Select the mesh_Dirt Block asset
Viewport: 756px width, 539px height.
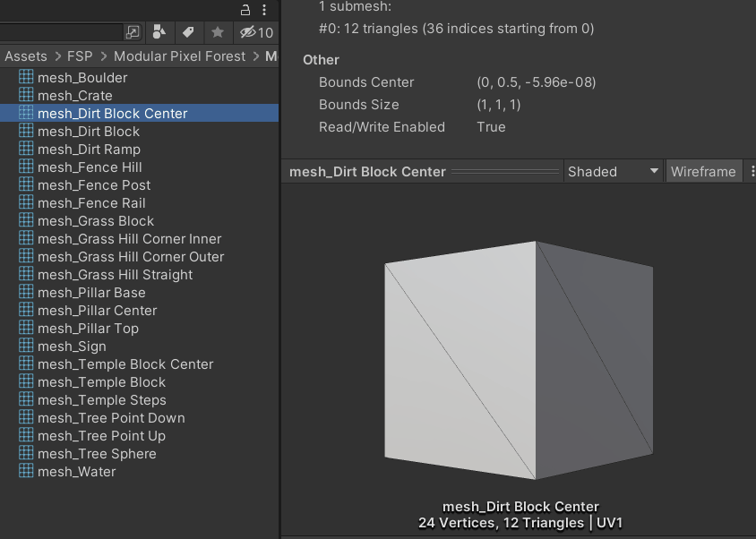tap(140, 131)
